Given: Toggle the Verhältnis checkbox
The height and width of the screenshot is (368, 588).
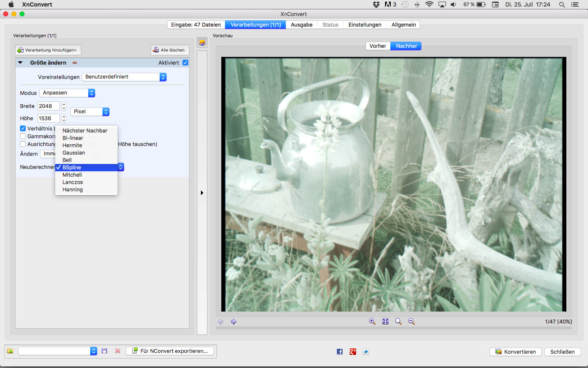Looking at the screenshot, I should [23, 128].
